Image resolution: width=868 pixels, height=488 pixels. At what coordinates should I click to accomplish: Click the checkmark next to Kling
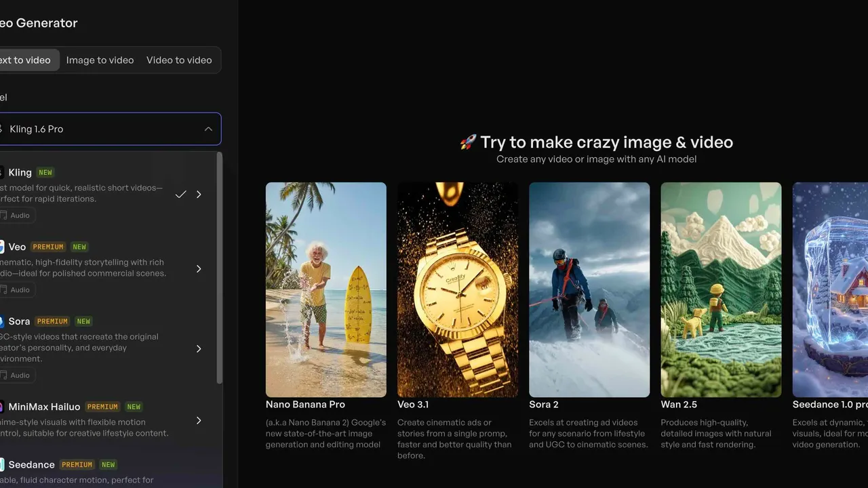point(180,195)
